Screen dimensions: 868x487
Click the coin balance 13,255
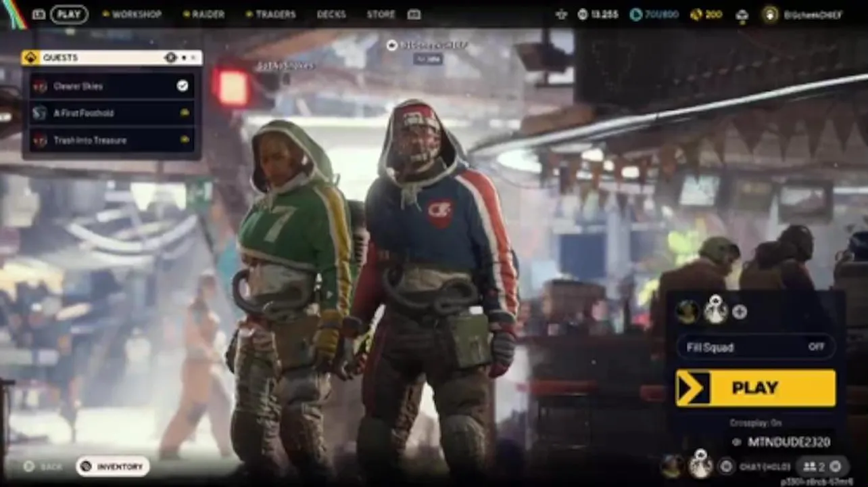click(x=604, y=14)
